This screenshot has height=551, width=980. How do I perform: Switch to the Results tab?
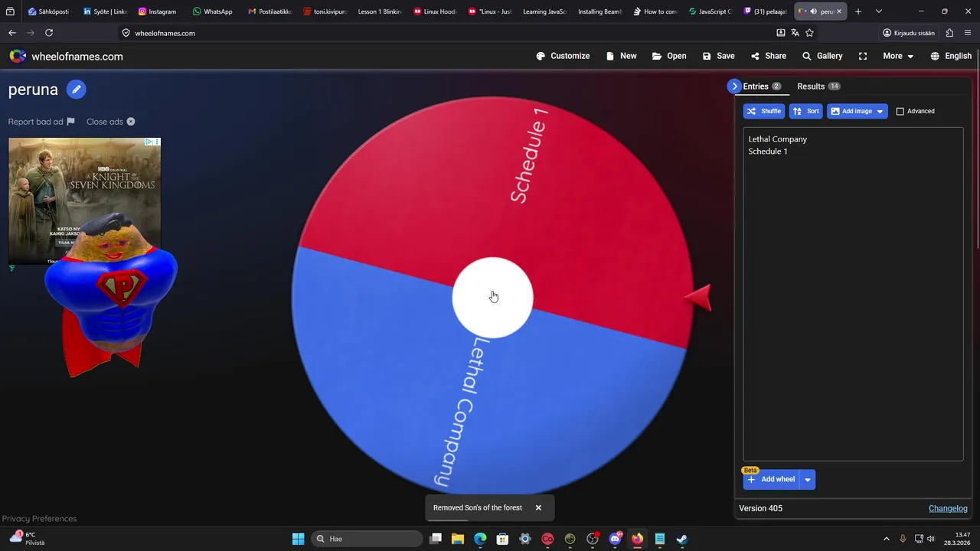pyautogui.click(x=818, y=86)
